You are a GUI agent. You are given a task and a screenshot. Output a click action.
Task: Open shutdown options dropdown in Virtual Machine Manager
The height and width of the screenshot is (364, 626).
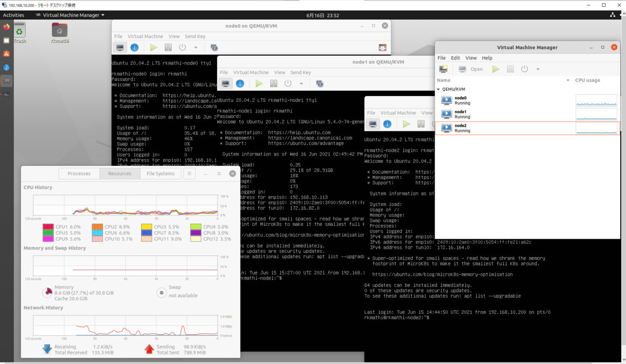pos(538,69)
